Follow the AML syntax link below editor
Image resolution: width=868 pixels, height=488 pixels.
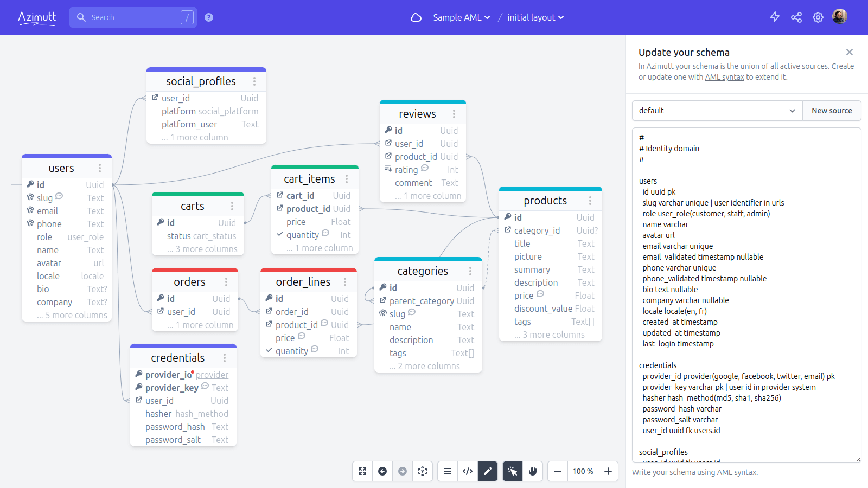(736, 472)
